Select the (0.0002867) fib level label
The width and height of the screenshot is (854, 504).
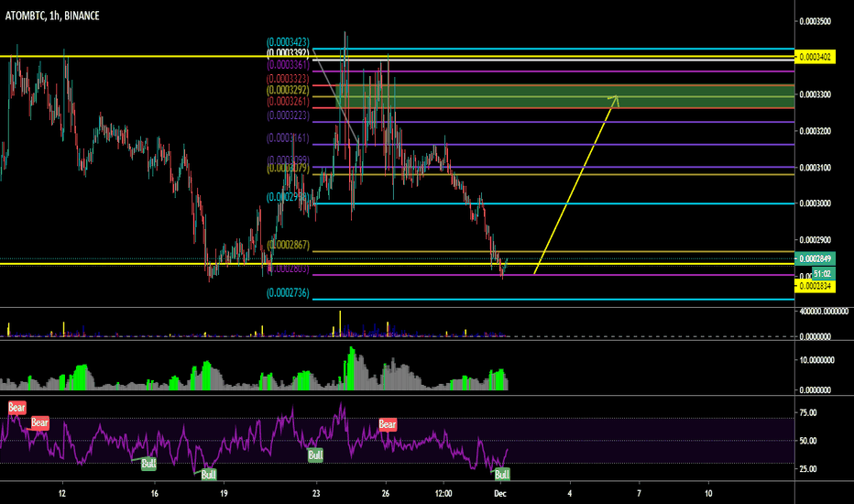coord(288,246)
